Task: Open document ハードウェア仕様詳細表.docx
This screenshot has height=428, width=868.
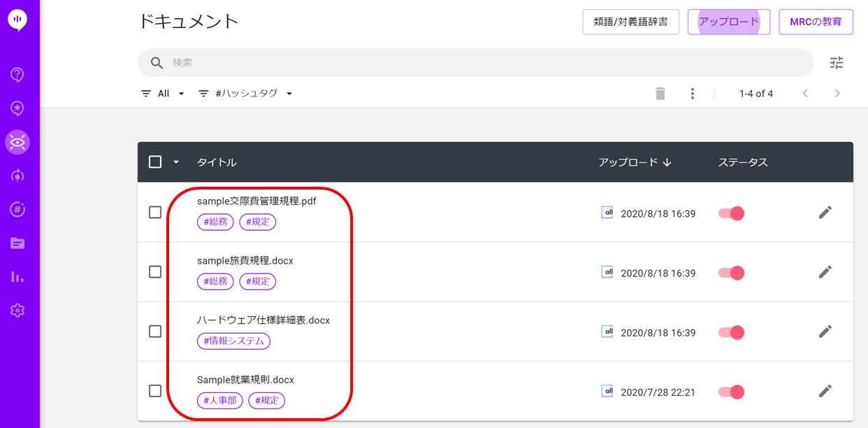Action: coord(263,320)
